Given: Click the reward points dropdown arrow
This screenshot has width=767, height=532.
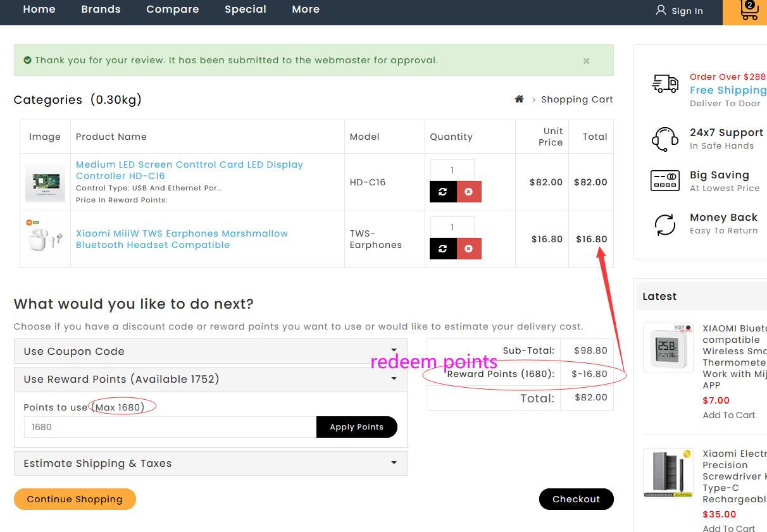Looking at the screenshot, I should (394, 378).
